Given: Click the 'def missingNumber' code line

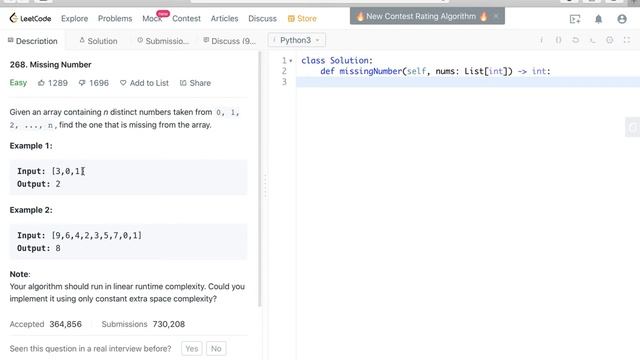Looking at the screenshot, I should coord(436,71).
